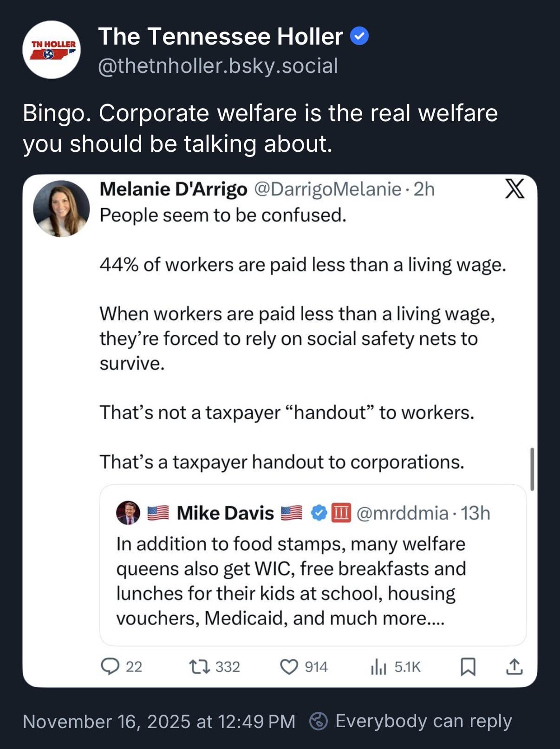Click the blue verified checkmark badge
Screen dimensions: 560x749
(x=359, y=36)
